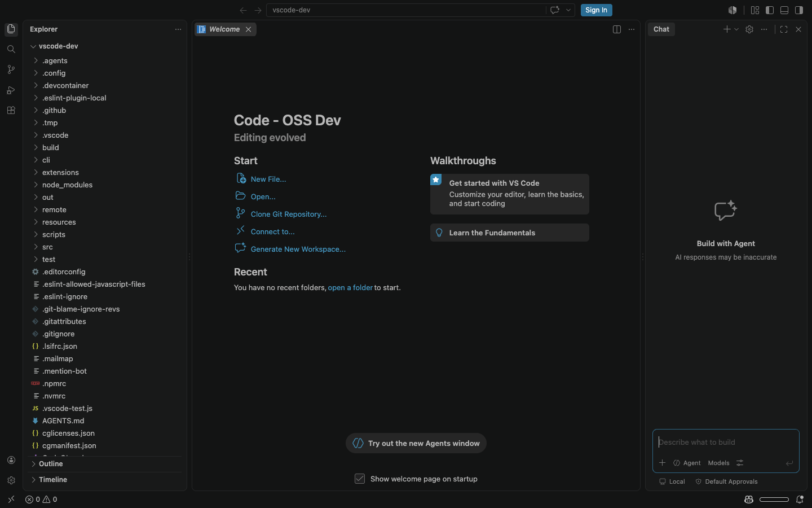
Task: Go back with the left arrow
Action: (x=243, y=10)
